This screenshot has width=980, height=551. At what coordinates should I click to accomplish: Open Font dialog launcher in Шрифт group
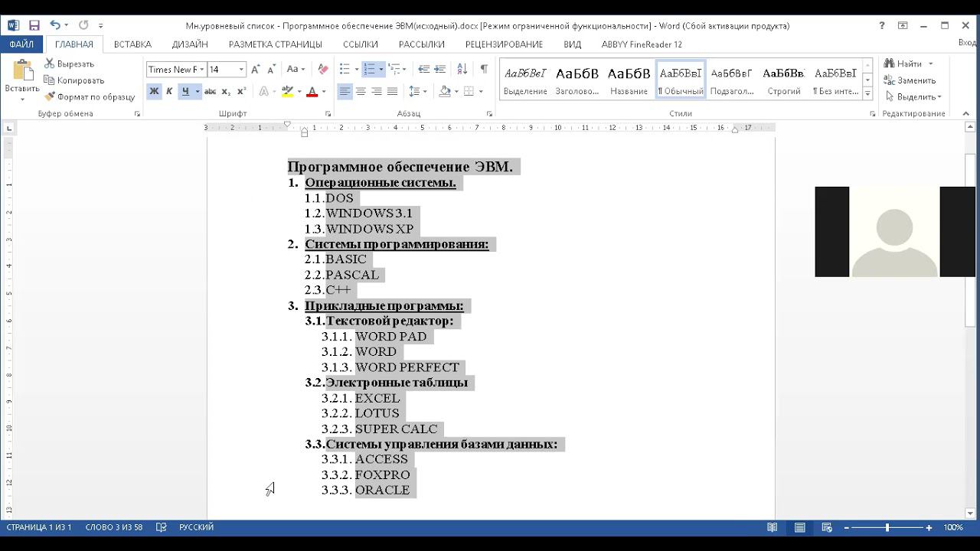click(328, 114)
